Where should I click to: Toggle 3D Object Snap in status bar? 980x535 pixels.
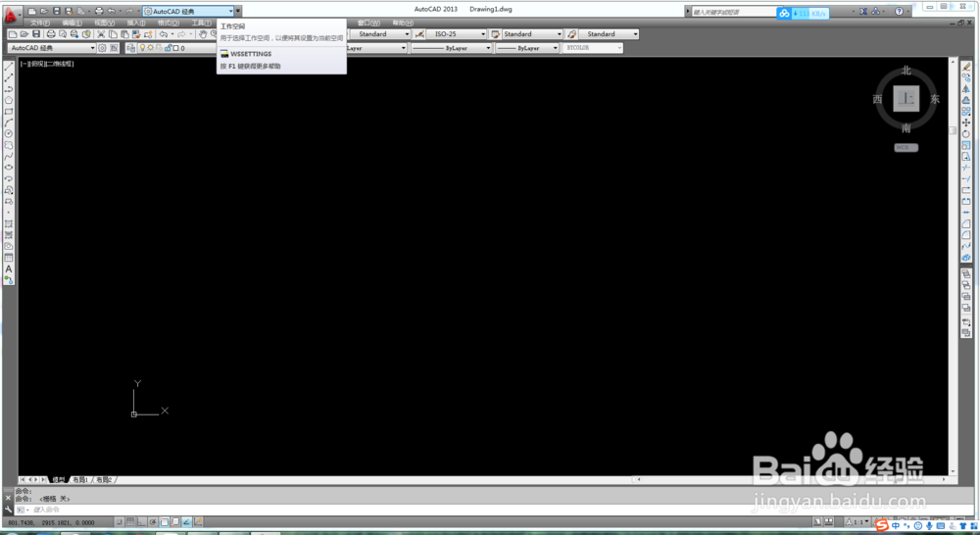pyautogui.click(x=175, y=522)
